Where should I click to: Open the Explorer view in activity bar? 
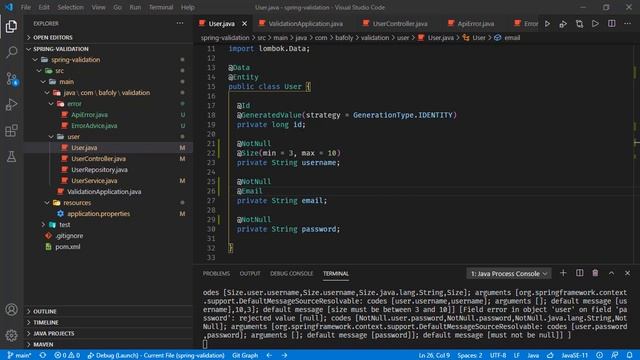(11, 26)
